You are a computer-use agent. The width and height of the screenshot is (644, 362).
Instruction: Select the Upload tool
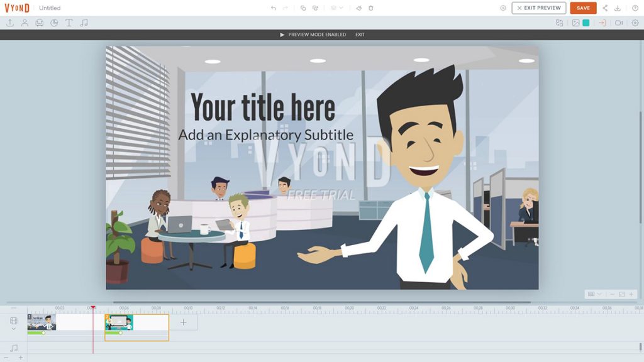click(11, 23)
